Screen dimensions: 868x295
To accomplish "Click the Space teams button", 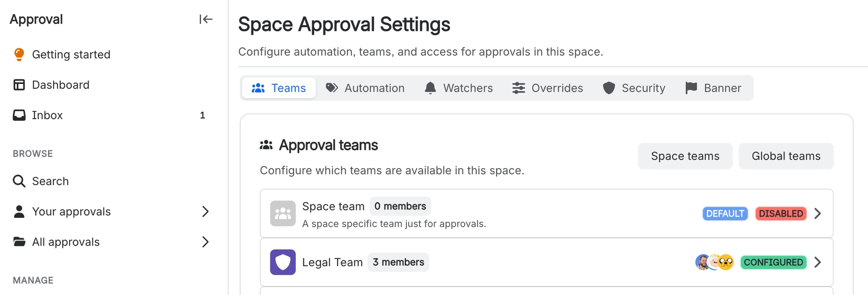I will (685, 156).
